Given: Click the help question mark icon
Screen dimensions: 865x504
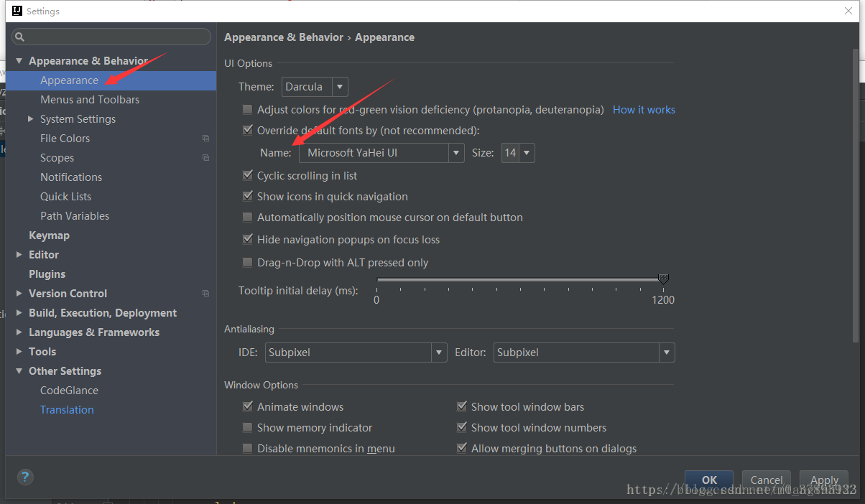Looking at the screenshot, I should coord(24,477).
